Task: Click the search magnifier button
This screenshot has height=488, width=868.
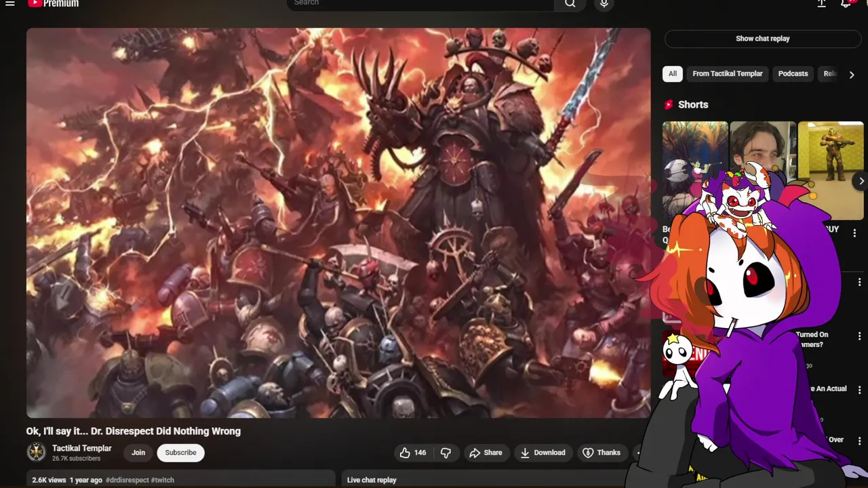Action: click(x=570, y=3)
